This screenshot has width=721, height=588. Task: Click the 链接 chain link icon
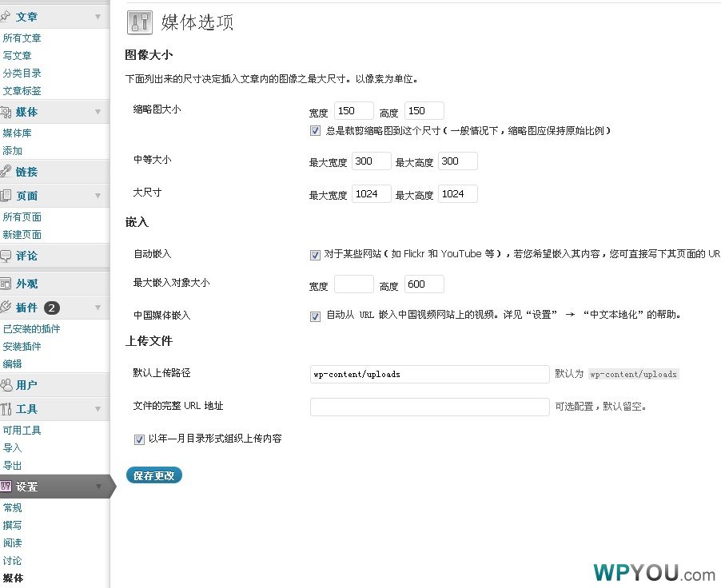pos(6,172)
